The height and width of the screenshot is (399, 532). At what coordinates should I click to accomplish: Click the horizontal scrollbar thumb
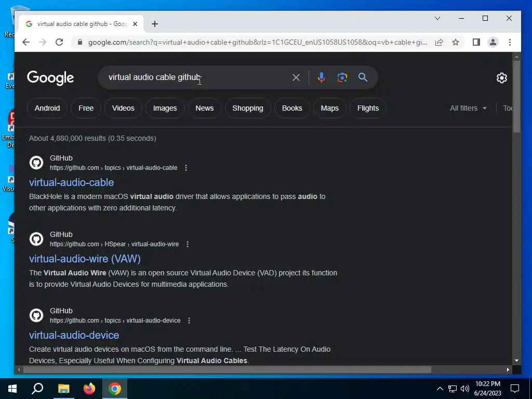pyautogui.click(x=227, y=369)
